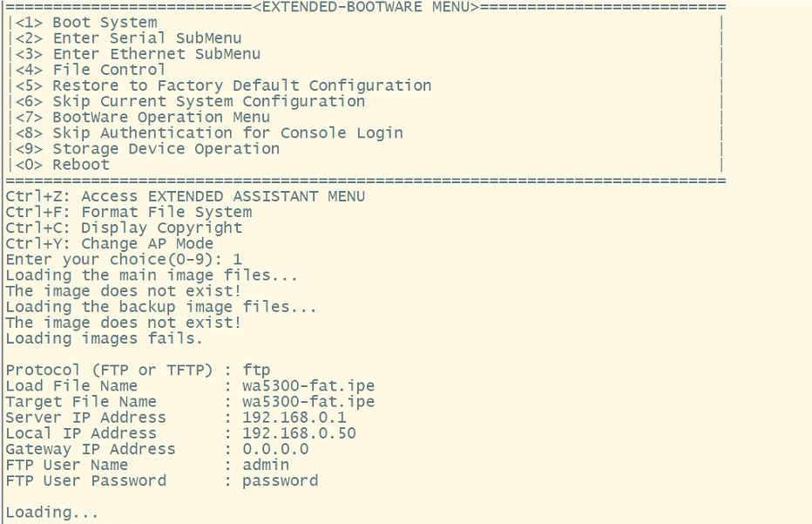Click the Local IP Address value 192.168.0.50
Viewport: 812px width, 524px height.
[x=299, y=432]
